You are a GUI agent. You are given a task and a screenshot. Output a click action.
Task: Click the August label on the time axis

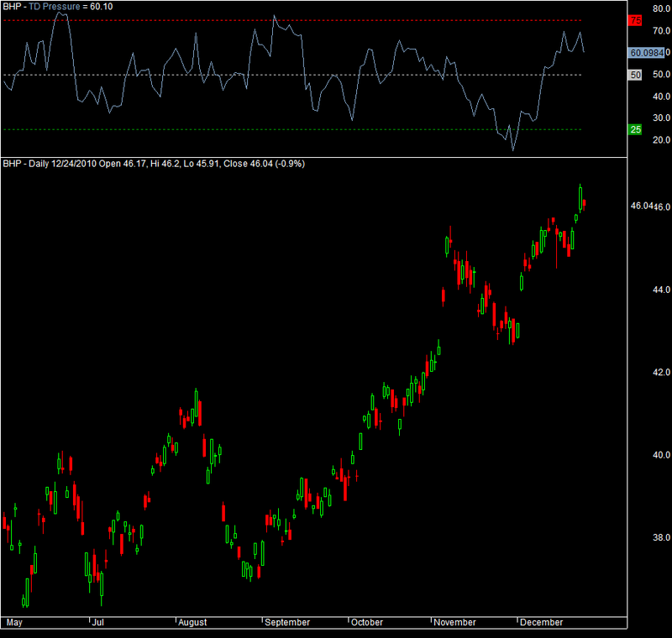point(192,622)
